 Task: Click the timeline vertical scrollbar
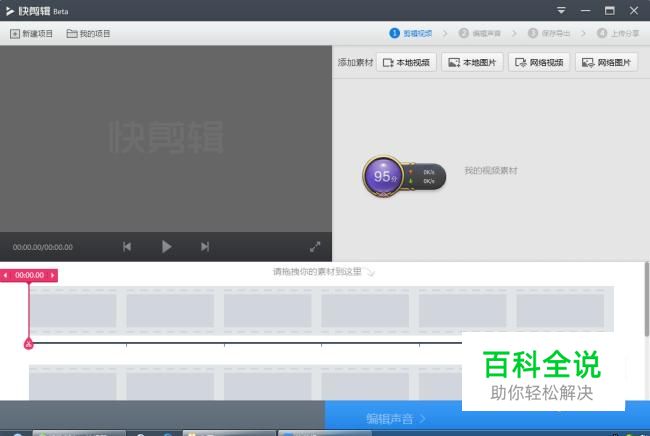647,299
